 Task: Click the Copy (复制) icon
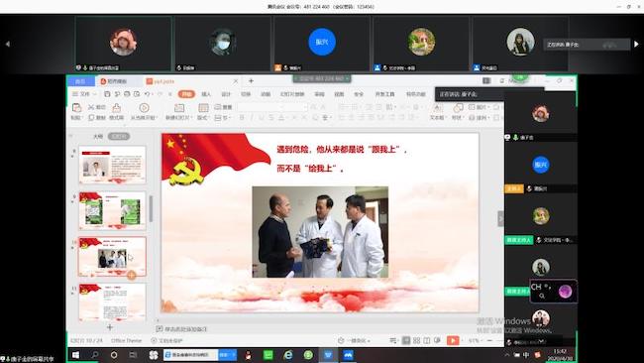pos(91,118)
